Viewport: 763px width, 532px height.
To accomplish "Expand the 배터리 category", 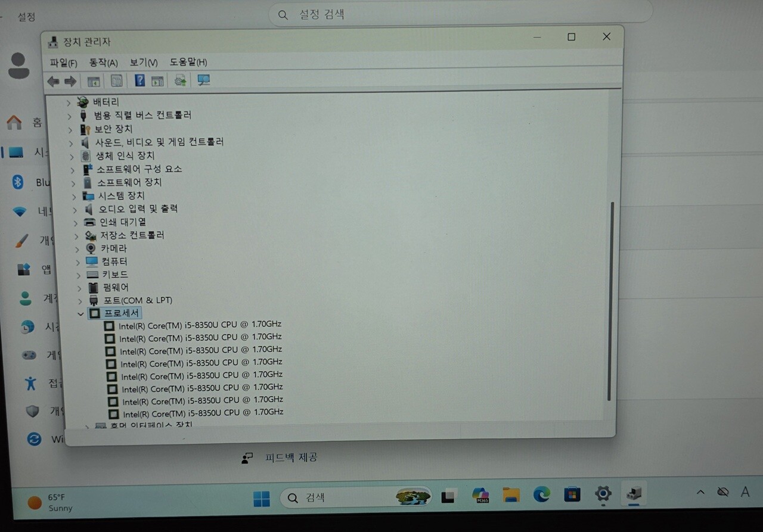I will point(69,102).
